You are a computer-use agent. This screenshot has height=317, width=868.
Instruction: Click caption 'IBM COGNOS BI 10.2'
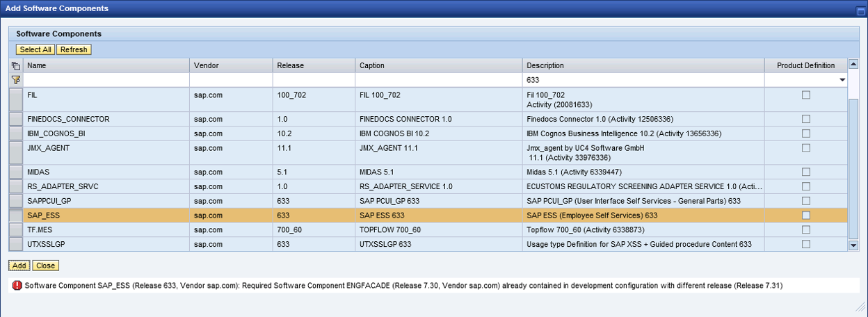click(x=394, y=133)
